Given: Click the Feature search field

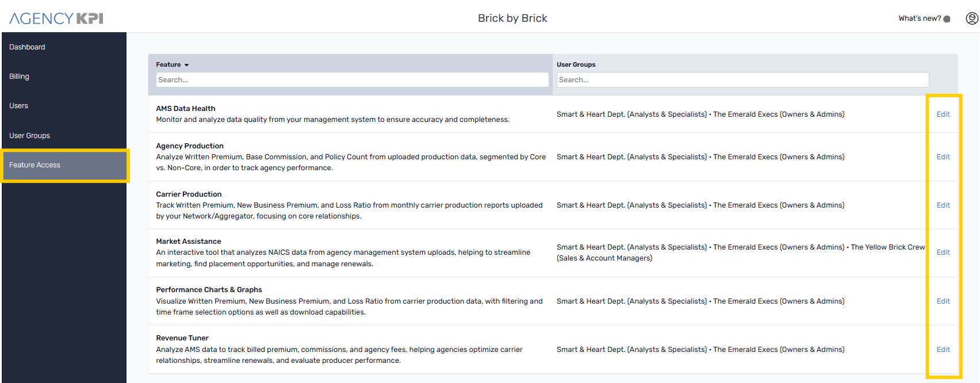Looking at the screenshot, I should [352, 80].
